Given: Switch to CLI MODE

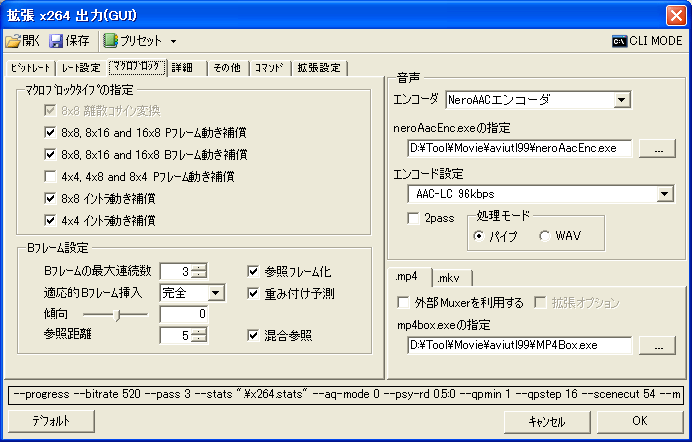Looking at the screenshot, I should point(647,41).
